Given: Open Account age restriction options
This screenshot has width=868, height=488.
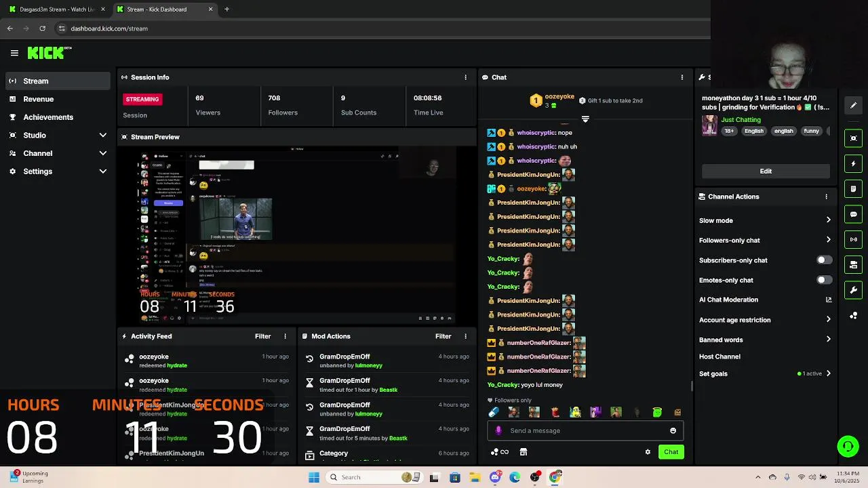Looking at the screenshot, I should [x=765, y=320].
